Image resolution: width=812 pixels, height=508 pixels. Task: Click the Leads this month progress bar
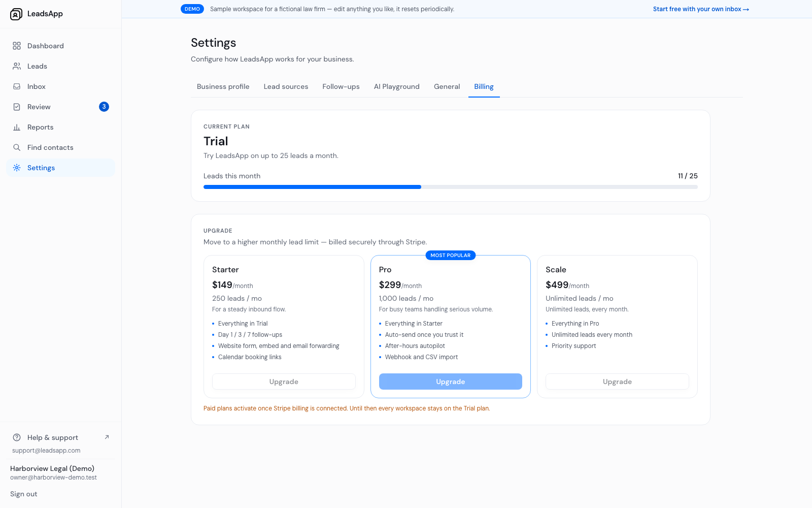451,187
